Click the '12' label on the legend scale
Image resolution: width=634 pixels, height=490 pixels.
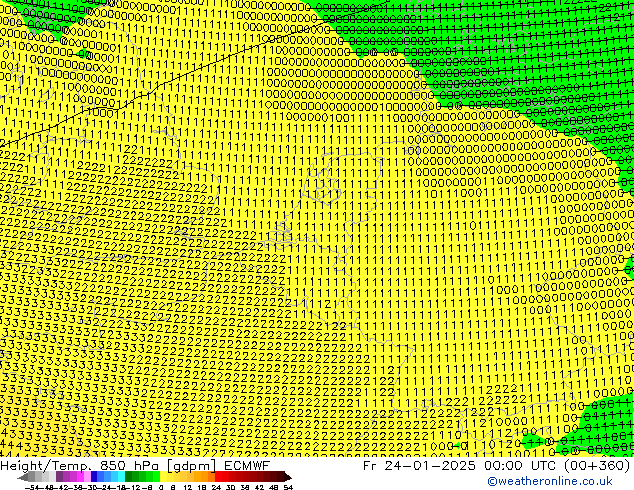[x=188, y=487]
